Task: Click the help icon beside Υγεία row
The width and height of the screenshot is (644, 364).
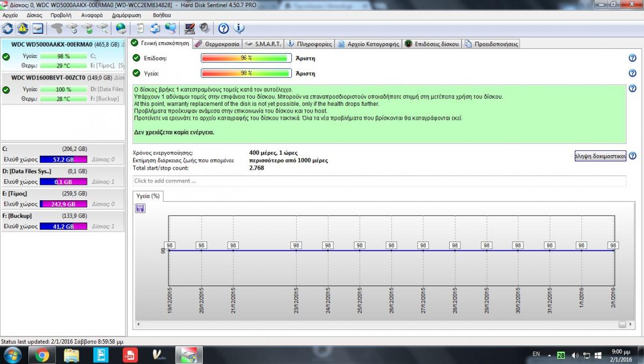Action: tap(632, 73)
